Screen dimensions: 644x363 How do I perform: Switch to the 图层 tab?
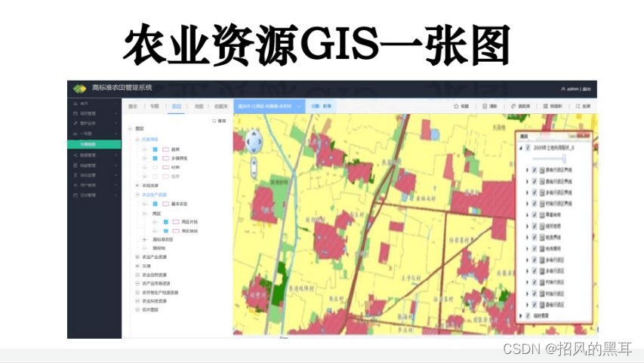tap(177, 106)
